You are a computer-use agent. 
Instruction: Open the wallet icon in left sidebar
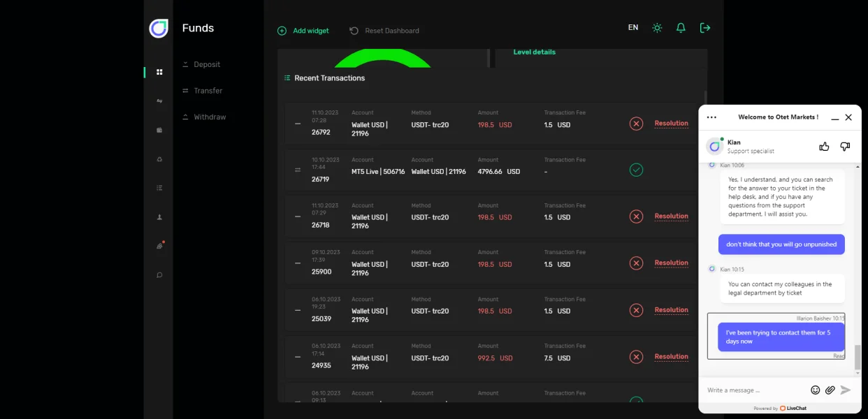[x=159, y=130]
